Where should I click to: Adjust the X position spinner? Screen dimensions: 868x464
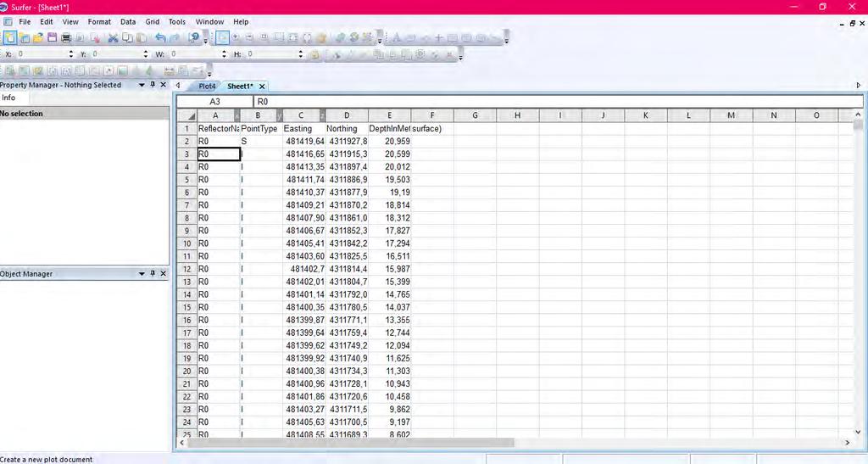coord(71,54)
